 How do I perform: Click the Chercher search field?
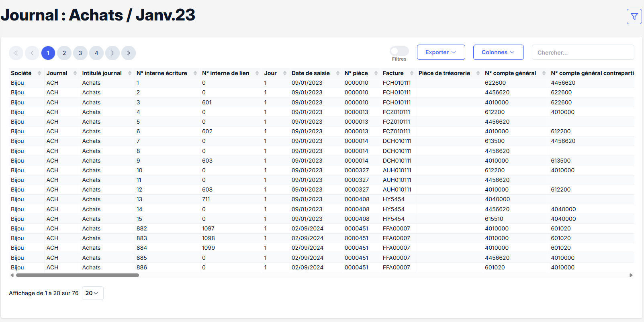(x=583, y=52)
